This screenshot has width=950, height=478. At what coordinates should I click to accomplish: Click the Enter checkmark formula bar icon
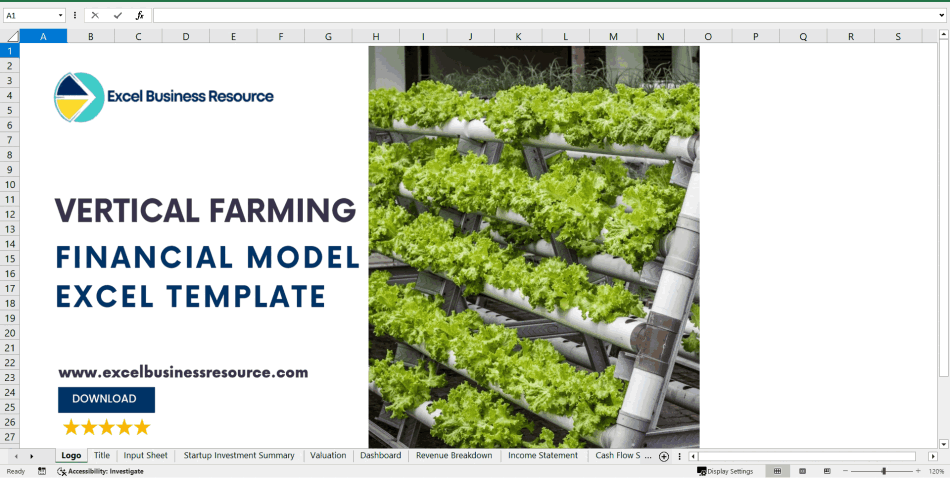[118, 15]
